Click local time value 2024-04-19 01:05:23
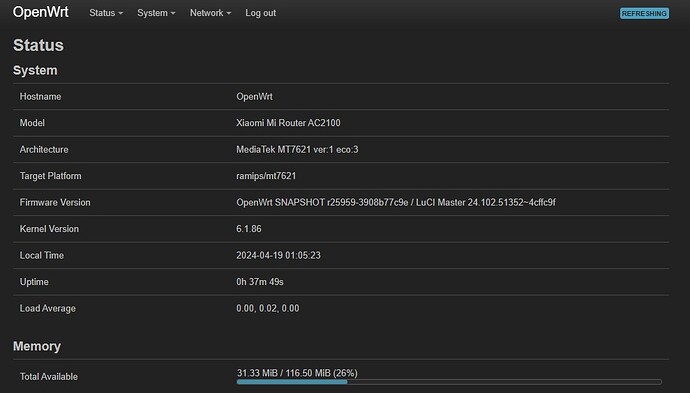Image resolution: width=690 pixels, height=393 pixels. [x=279, y=255]
